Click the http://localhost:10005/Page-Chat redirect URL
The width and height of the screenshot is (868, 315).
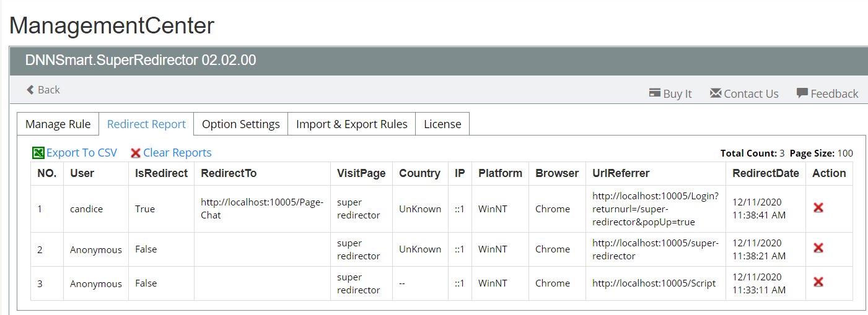click(262, 209)
